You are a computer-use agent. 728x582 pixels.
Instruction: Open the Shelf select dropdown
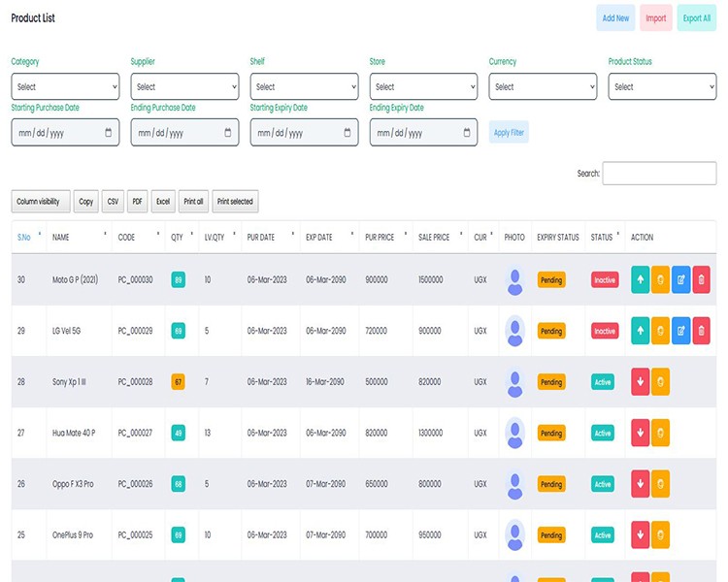click(x=304, y=86)
